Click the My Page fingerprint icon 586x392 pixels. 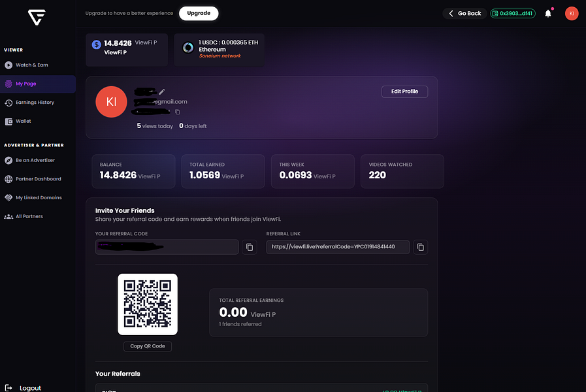click(8, 84)
